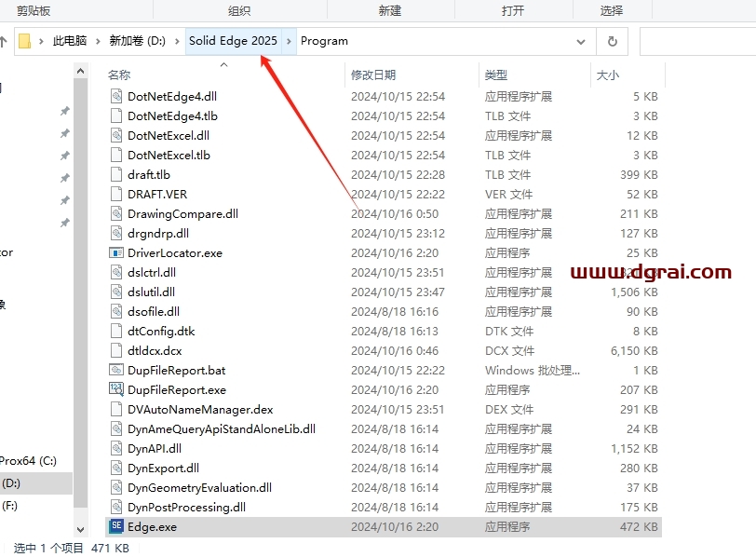The width and height of the screenshot is (756, 557).
Task: Click the DVAutoNameManager.dex file icon
Action: (x=116, y=410)
